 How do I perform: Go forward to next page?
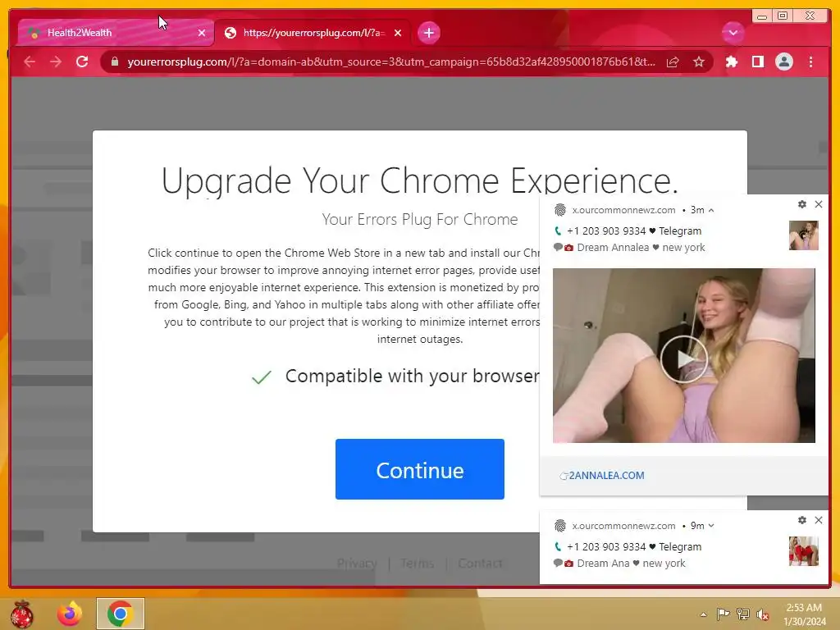click(56, 62)
